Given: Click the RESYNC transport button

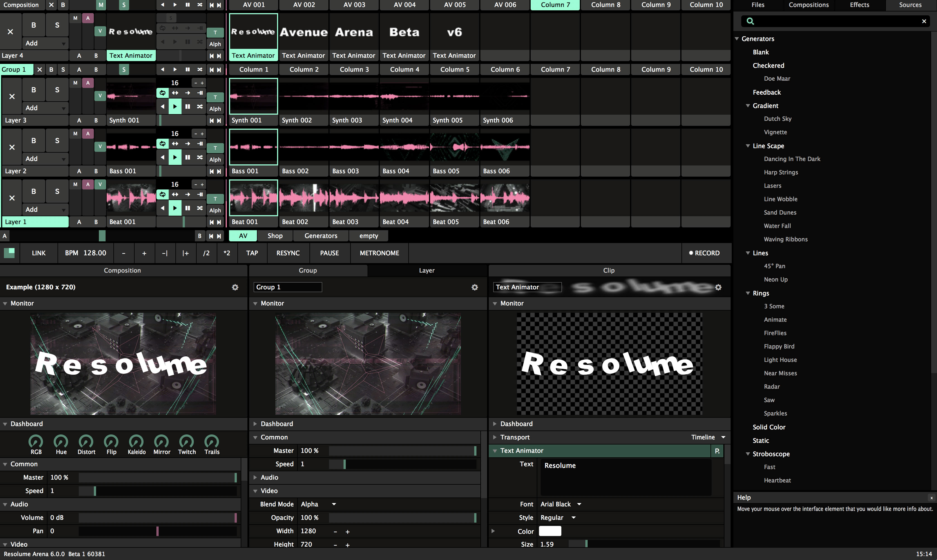Looking at the screenshot, I should 288,253.
